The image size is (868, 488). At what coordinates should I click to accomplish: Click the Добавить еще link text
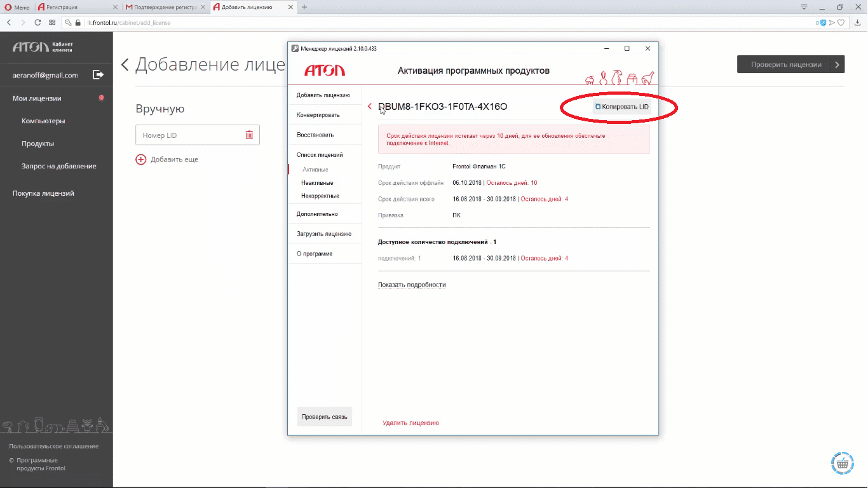click(174, 159)
